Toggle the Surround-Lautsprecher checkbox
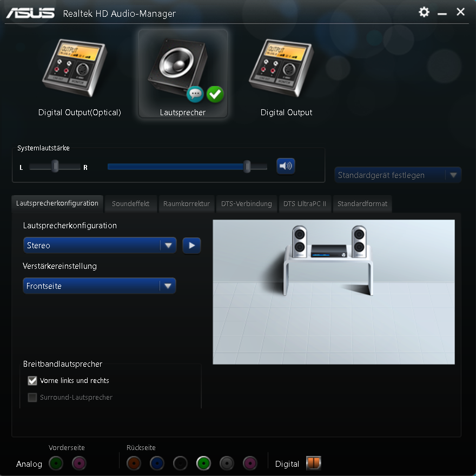The height and width of the screenshot is (476, 476). coord(32,398)
